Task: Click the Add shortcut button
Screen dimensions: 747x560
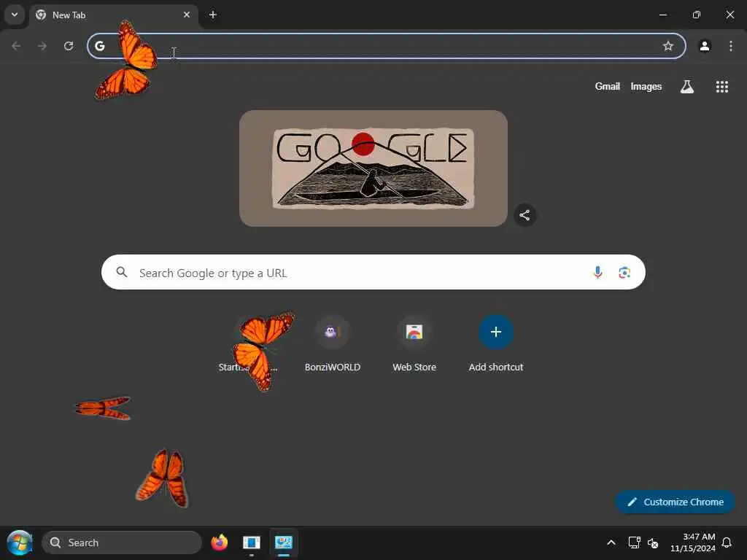Action: [x=496, y=343]
